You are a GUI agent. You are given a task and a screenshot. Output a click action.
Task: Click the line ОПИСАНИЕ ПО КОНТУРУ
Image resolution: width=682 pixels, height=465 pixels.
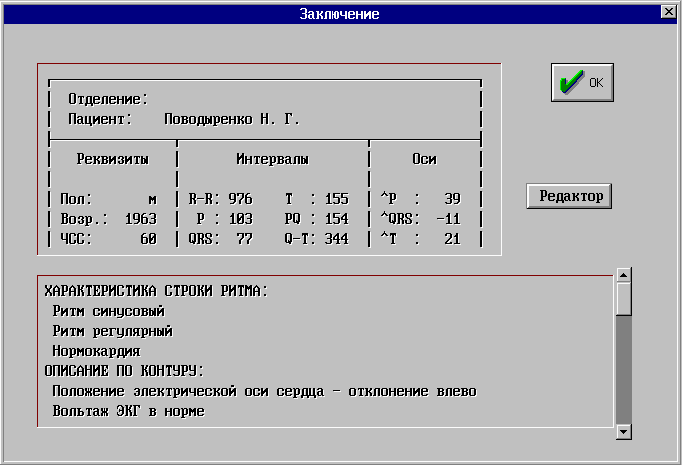click(x=124, y=371)
